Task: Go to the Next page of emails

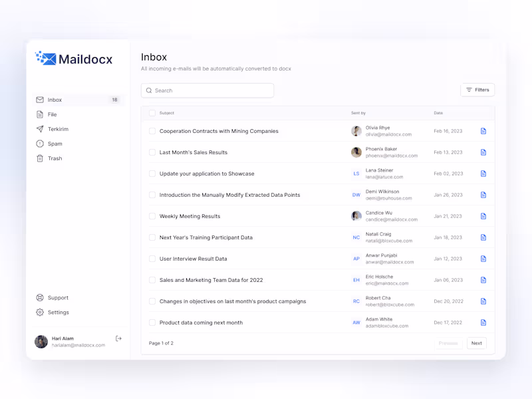Action: click(x=476, y=343)
